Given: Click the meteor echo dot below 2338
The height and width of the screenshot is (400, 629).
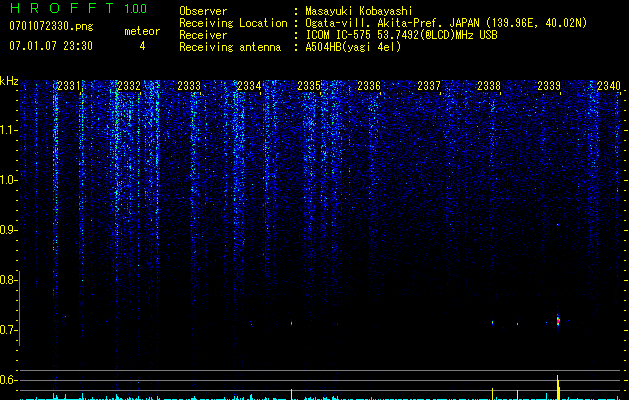Looking at the screenshot, I should pos(492,322).
